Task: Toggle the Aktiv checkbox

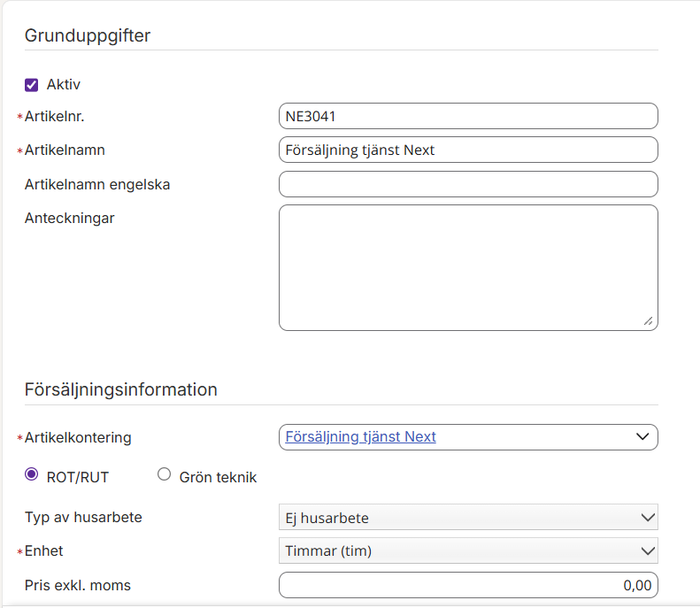Action: (x=32, y=85)
